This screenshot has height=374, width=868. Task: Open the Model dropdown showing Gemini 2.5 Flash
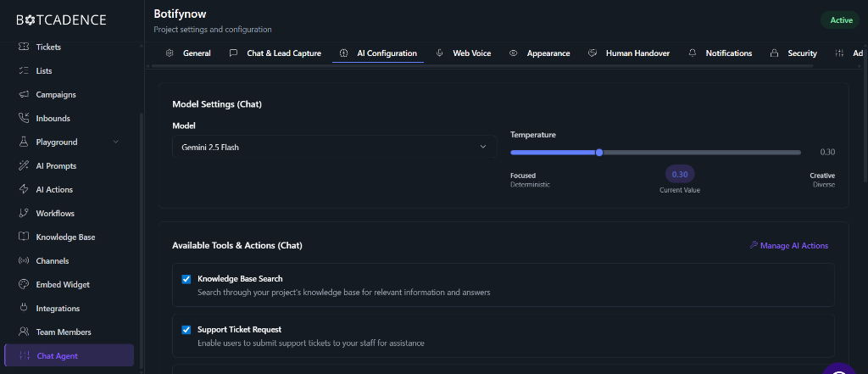click(x=334, y=147)
